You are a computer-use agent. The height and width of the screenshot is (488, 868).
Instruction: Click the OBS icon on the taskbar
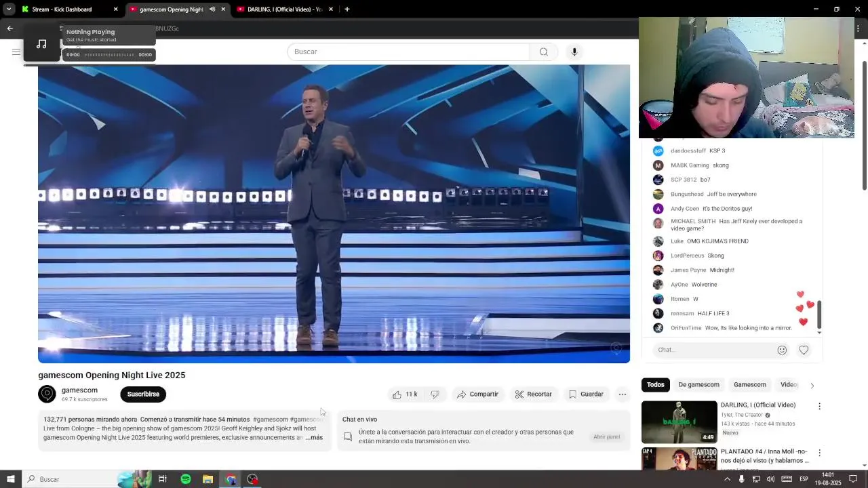252,479
